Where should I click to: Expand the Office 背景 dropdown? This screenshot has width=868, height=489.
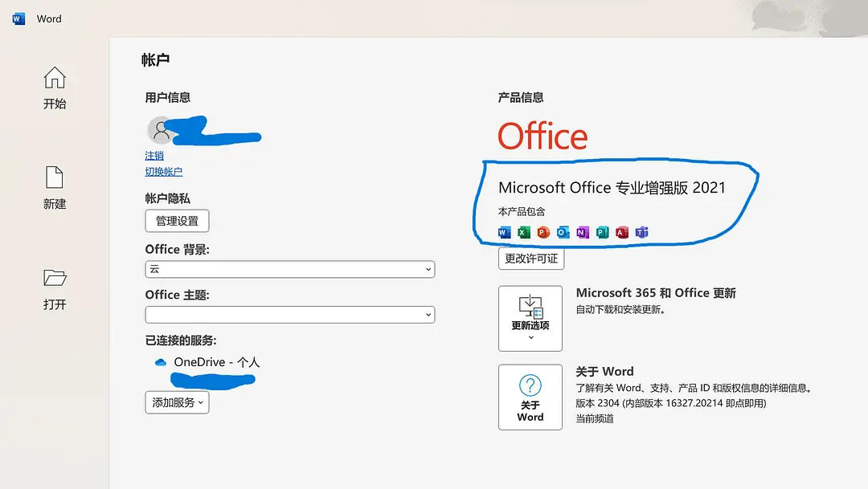pos(290,270)
